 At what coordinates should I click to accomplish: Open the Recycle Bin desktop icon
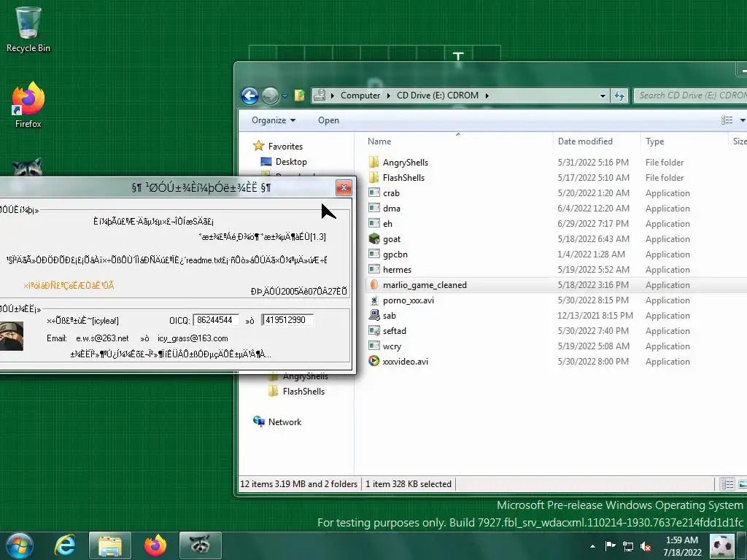point(28,29)
